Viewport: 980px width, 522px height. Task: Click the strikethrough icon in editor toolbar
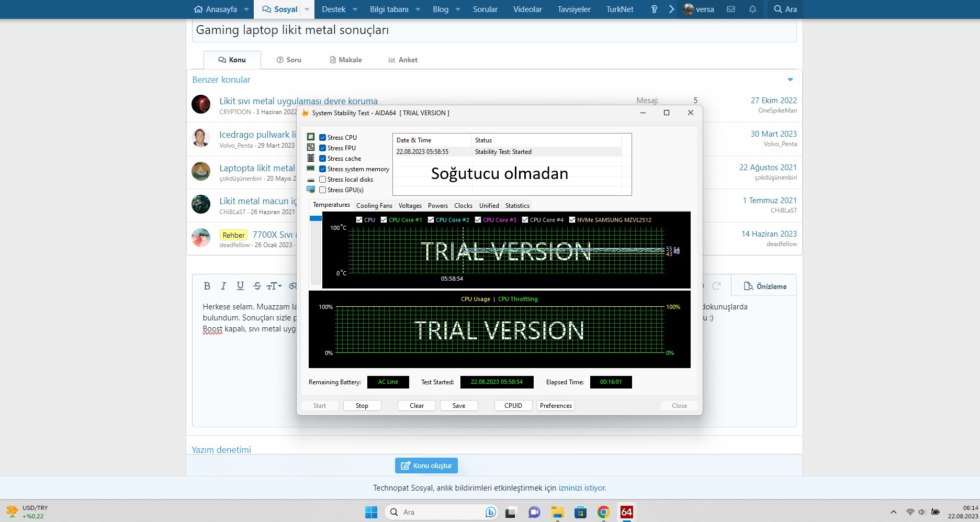pyautogui.click(x=257, y=286)
